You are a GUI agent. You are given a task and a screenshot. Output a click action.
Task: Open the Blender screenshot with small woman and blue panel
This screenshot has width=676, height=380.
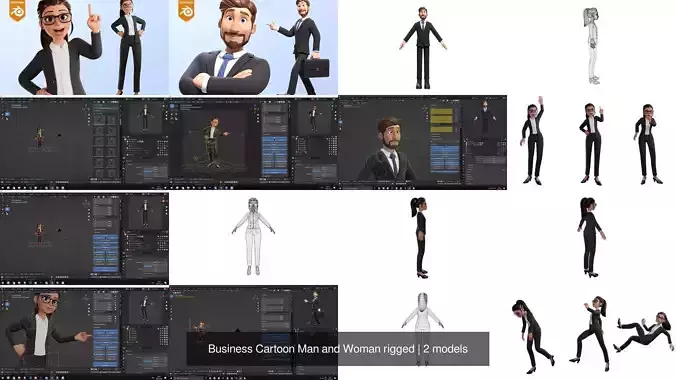84,238
